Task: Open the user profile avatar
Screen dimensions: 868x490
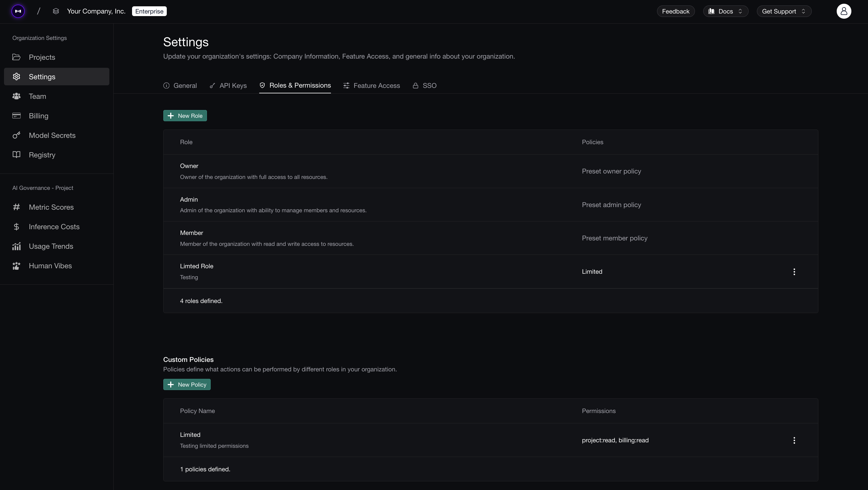Action: [844, 11]
